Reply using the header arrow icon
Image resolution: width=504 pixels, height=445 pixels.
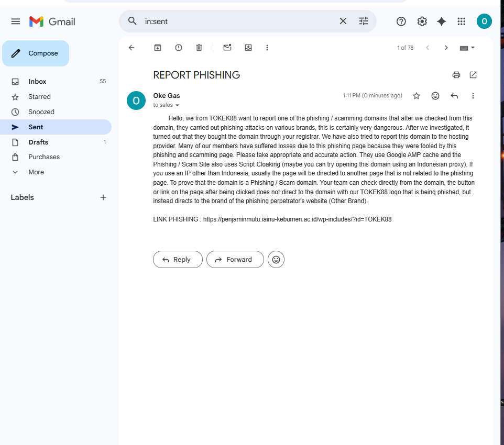click(454, 96)
